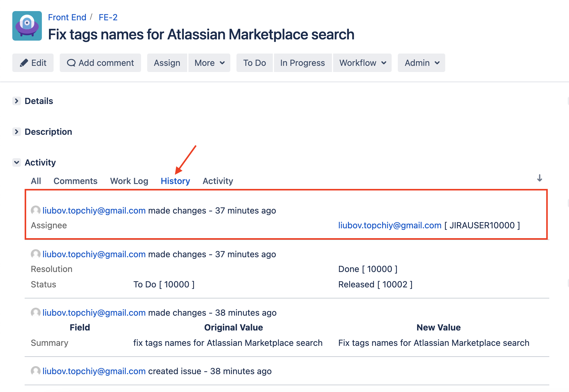Expand the Details section
Screen dimensions: 569x392
[x=17, y=101]
